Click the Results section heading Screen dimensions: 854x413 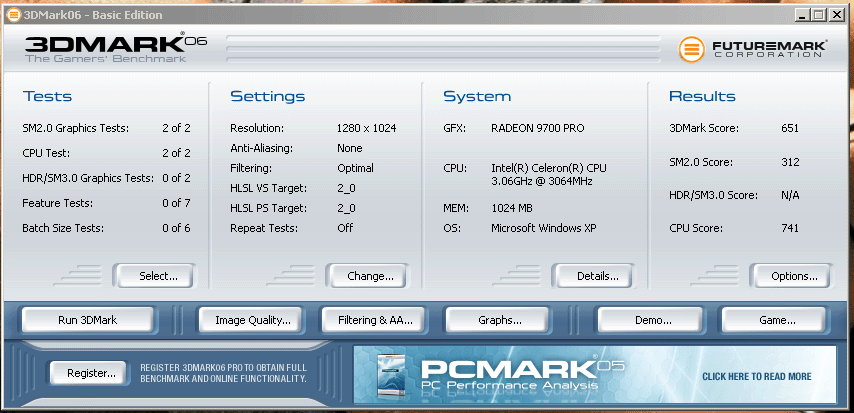click(x=702, y=96)
